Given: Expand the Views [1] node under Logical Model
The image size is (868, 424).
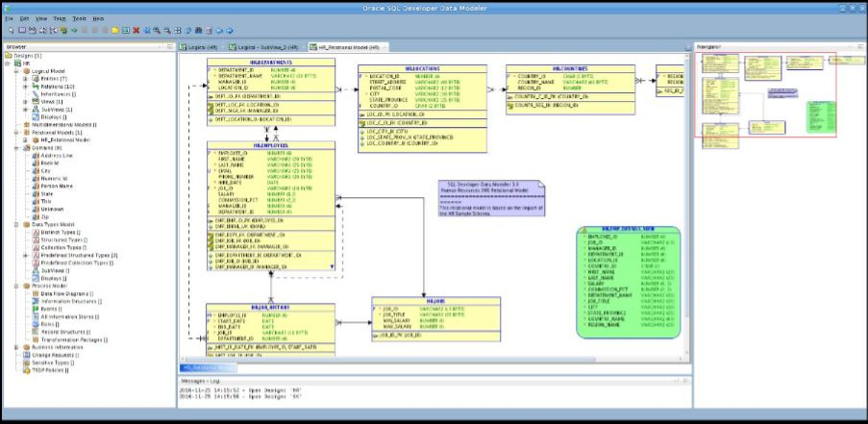Looking at the screenshot, I should [25, 102].
